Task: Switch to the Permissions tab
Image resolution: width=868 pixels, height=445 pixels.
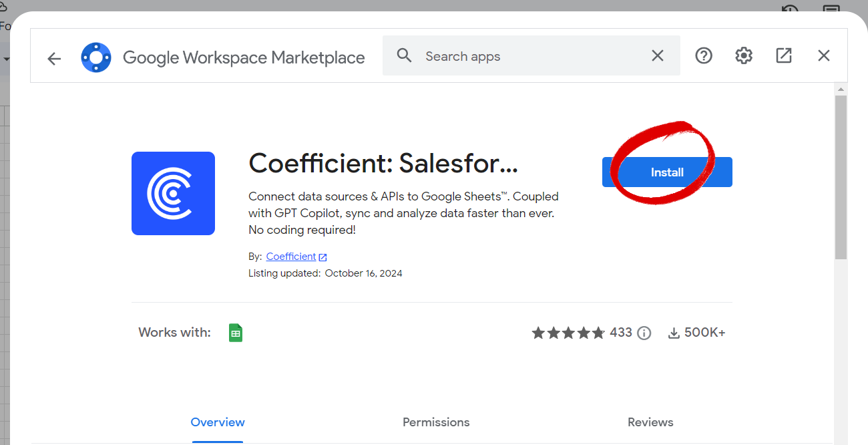Action: [436, 422]
